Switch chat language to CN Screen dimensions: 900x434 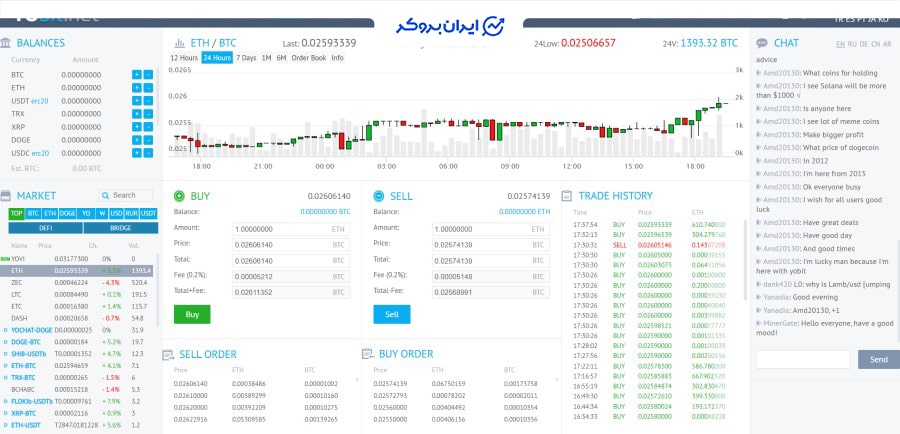(x=875, y=44)
